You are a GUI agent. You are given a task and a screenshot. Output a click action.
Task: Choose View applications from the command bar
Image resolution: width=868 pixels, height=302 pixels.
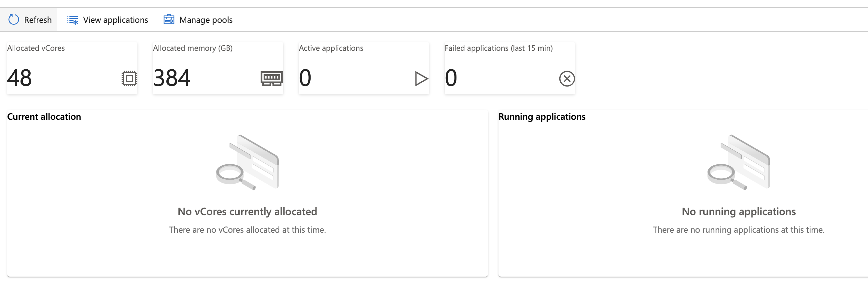point(115,20)
